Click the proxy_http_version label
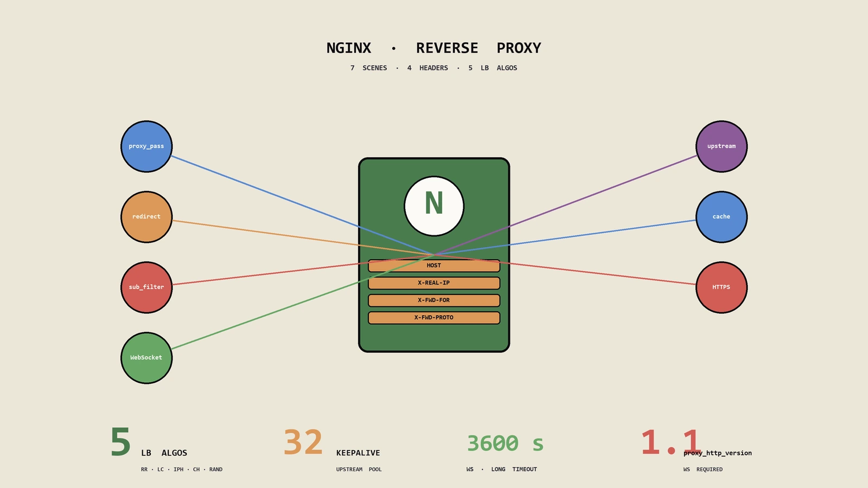 [718, 453]
